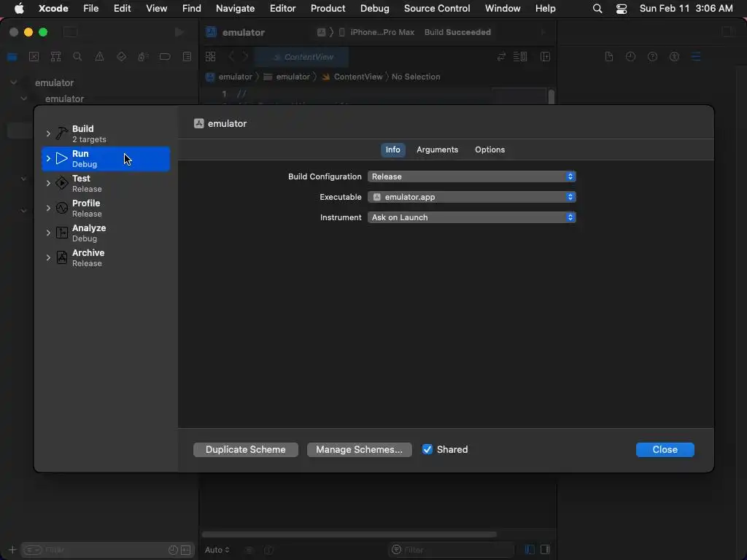Show the project navigator folder icon

12,57
